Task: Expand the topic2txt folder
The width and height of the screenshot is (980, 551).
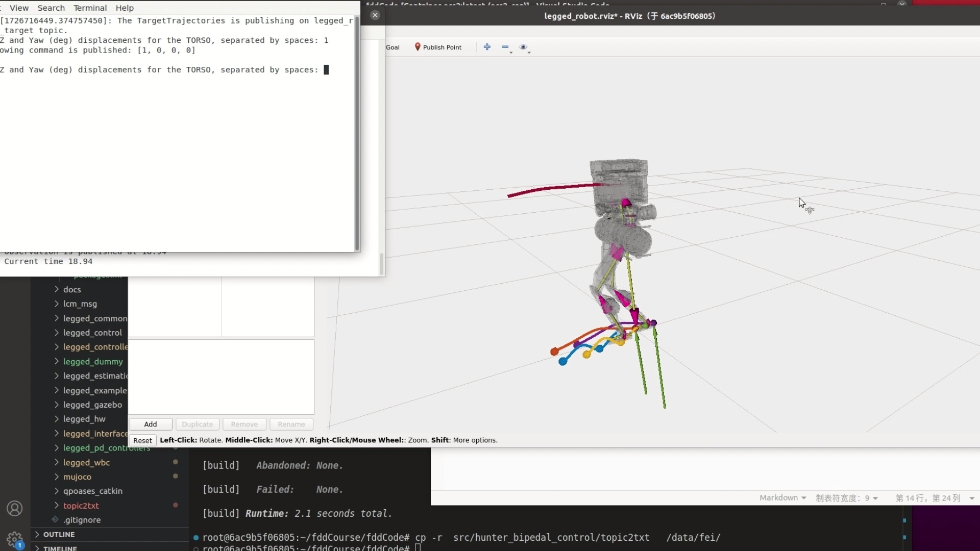Action: coord(81,505)
